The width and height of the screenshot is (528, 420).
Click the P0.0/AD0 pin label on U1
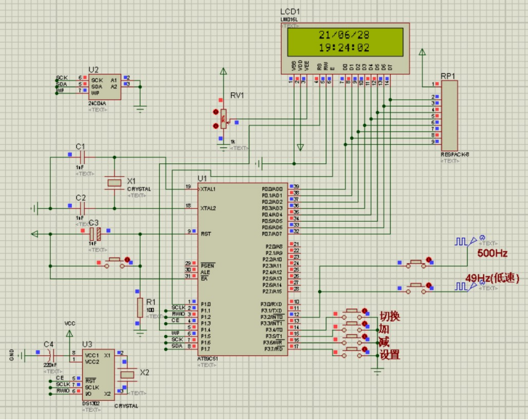[272, 189]
